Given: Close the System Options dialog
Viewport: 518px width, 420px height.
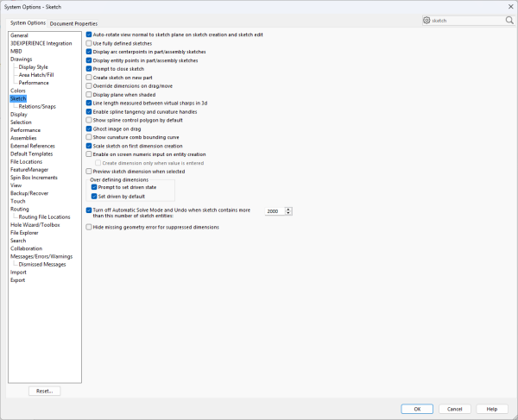Looking at the screenshot, I should point(508,7).
